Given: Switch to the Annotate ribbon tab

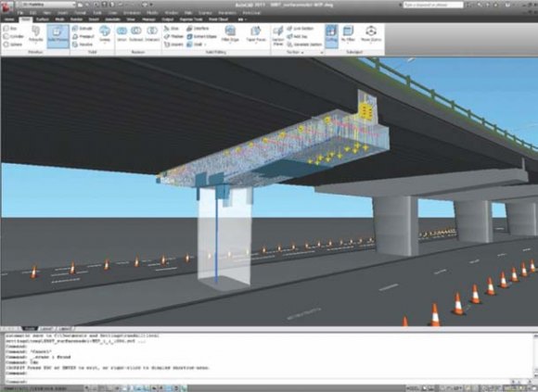Looking at the screenshot, I should click(112, 19).
